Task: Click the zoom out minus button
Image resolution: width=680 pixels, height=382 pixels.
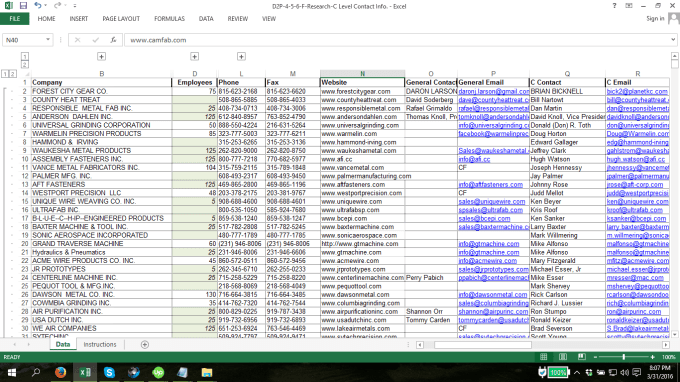Action: (595, 357)
